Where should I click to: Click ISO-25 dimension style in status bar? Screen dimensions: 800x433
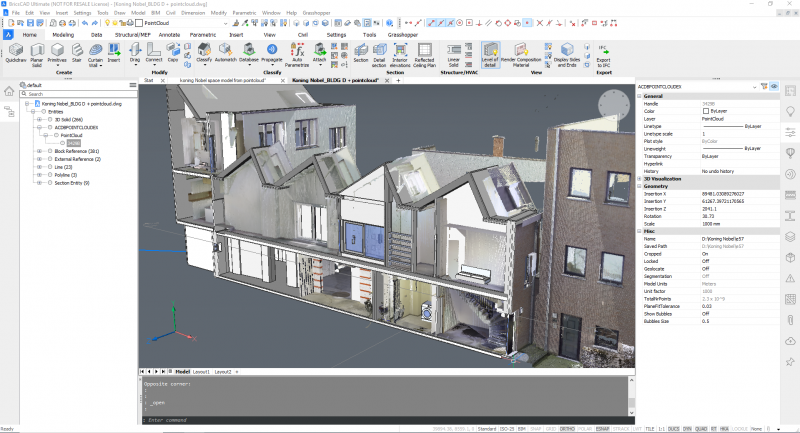coord(507,429)
